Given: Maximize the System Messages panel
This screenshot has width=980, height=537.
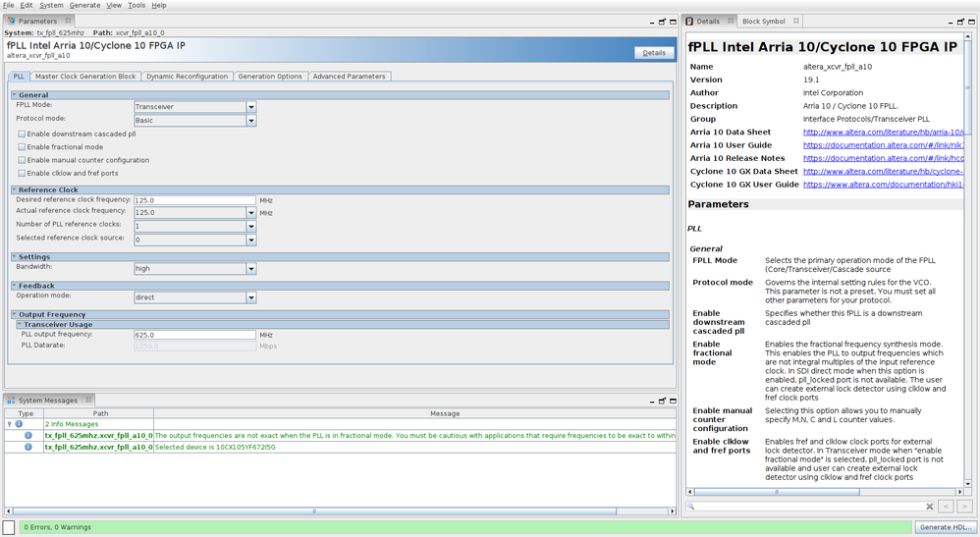Looking at the screenshot, I should [x=673, y=401].
